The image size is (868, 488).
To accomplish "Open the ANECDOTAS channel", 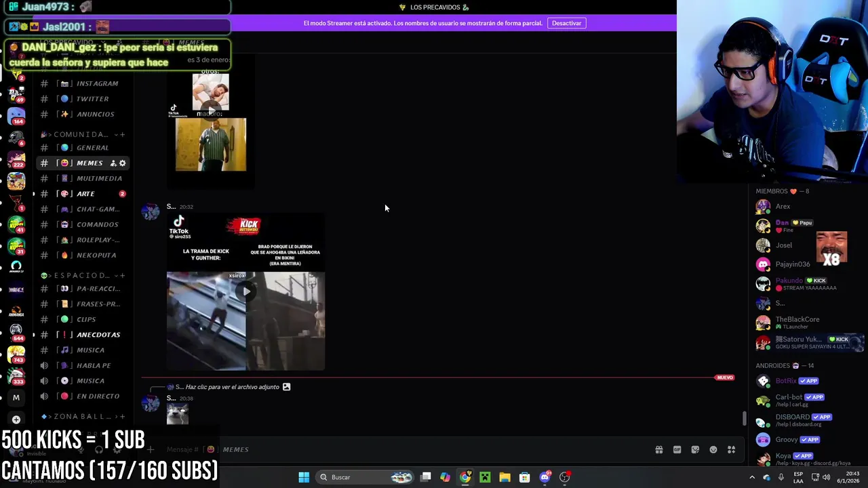I will [x=83, y=335].
